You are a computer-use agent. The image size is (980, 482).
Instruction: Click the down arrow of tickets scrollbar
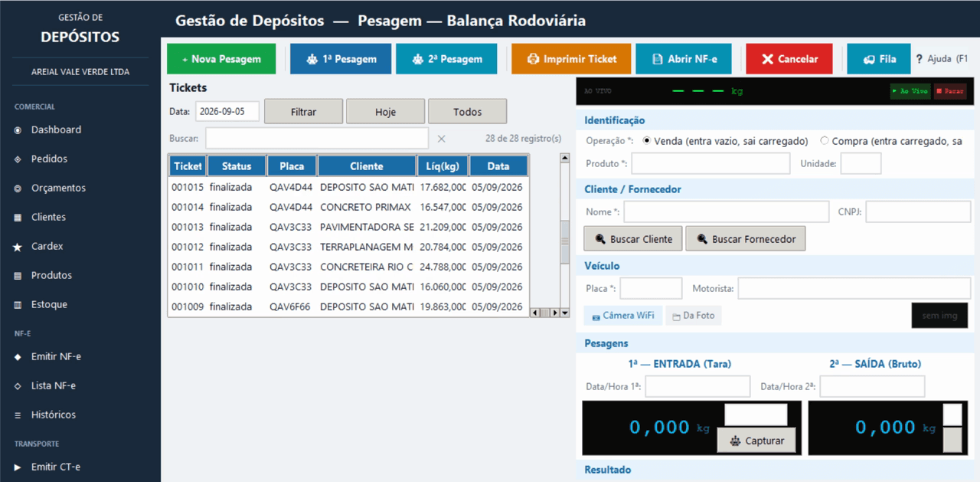point(565,313)
